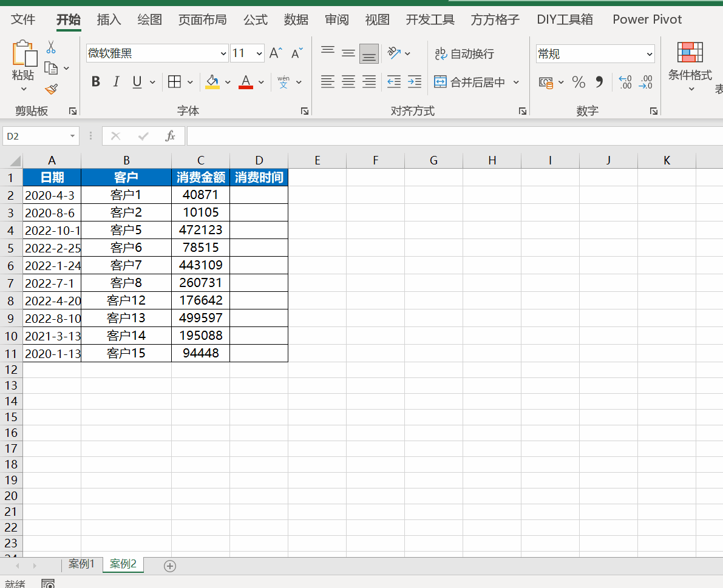Click the Paste clipboard icon
The image size is (723, 588).
click(24, 53)
